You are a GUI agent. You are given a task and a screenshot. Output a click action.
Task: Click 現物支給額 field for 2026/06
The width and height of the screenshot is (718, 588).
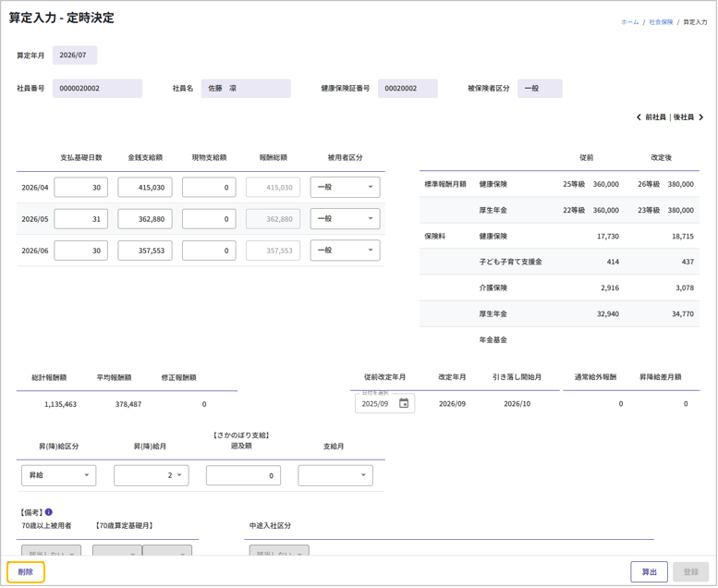(x=209, y=251)
